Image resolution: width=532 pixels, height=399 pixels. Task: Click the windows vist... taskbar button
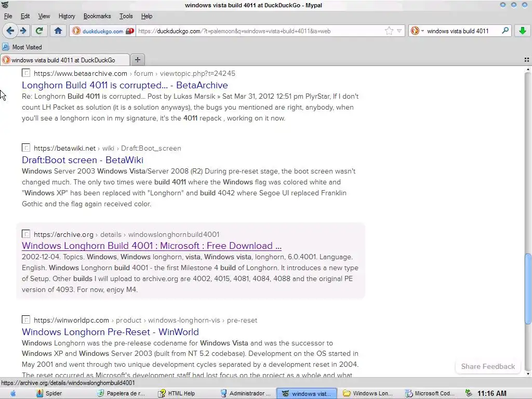click(307, 394)
